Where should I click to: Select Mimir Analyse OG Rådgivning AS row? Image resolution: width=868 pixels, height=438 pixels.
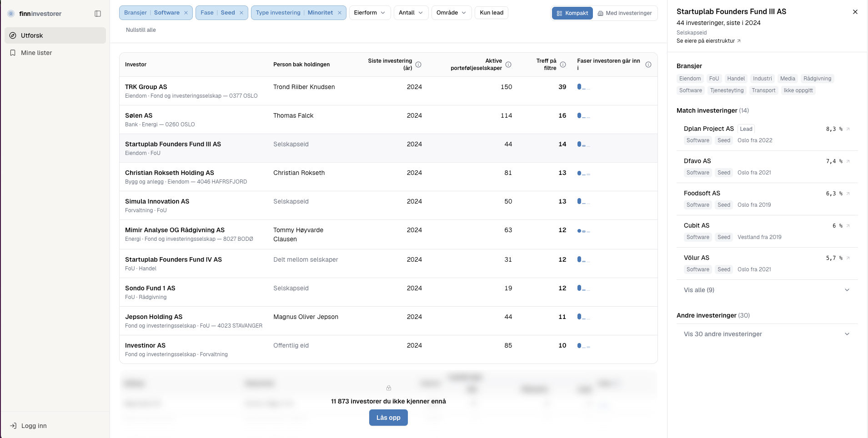click(x=388, y=234)
